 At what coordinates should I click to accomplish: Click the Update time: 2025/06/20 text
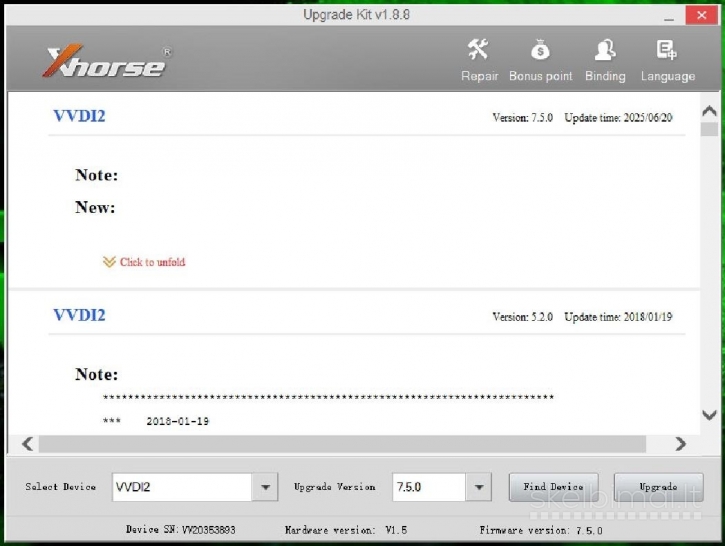coord(618,118)
